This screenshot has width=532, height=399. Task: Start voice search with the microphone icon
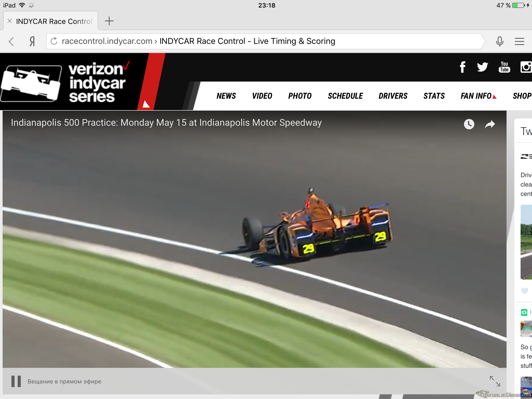[500, 41]
